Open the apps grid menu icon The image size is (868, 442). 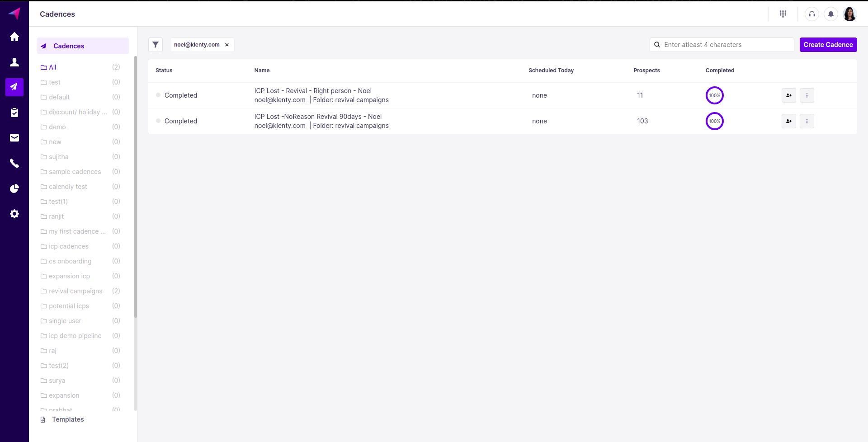[x=783, y=14]
